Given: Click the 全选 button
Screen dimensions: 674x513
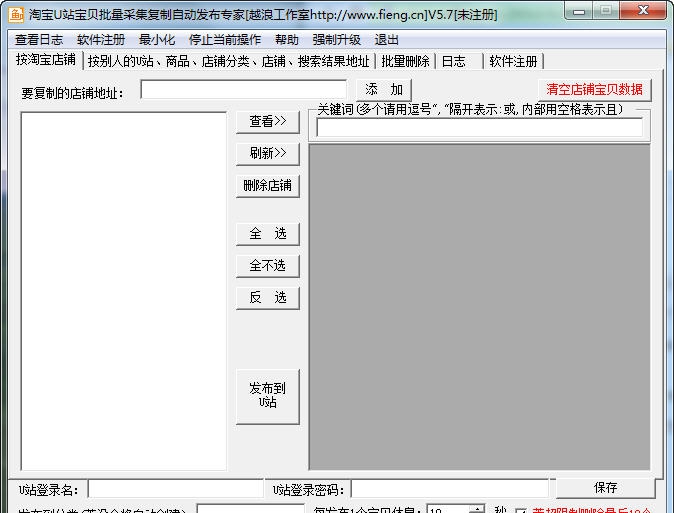Looking at the screenshot, I should click(x=268, y=234).
